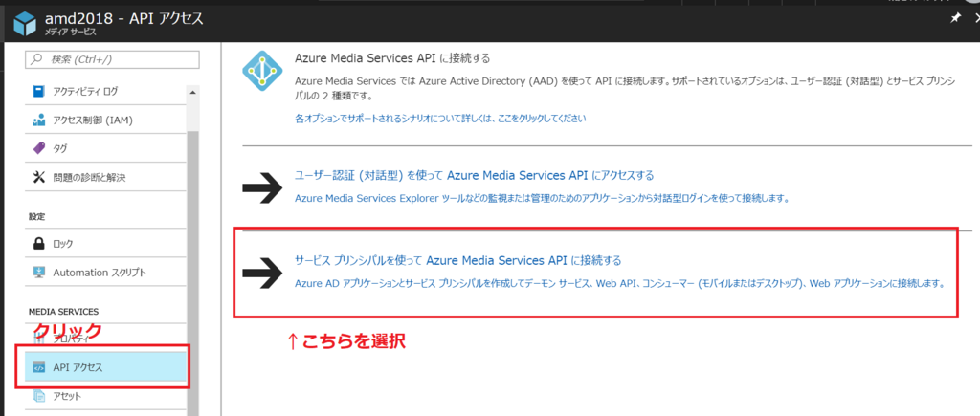Focus the 検索 (Ctrl+/) search box

tap(112, 59)
